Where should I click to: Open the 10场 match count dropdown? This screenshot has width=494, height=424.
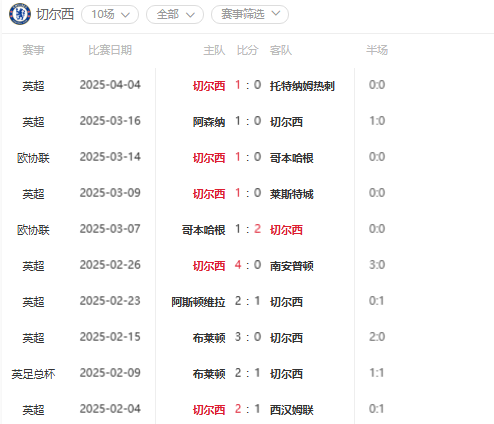(x=110, y=14)
